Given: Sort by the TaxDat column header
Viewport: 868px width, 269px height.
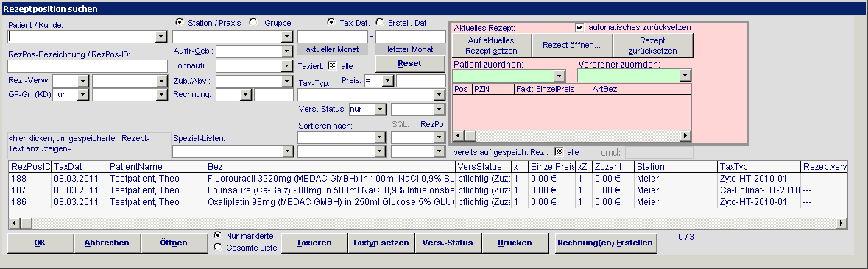Looking at the screenshot, I should point(80,166).
